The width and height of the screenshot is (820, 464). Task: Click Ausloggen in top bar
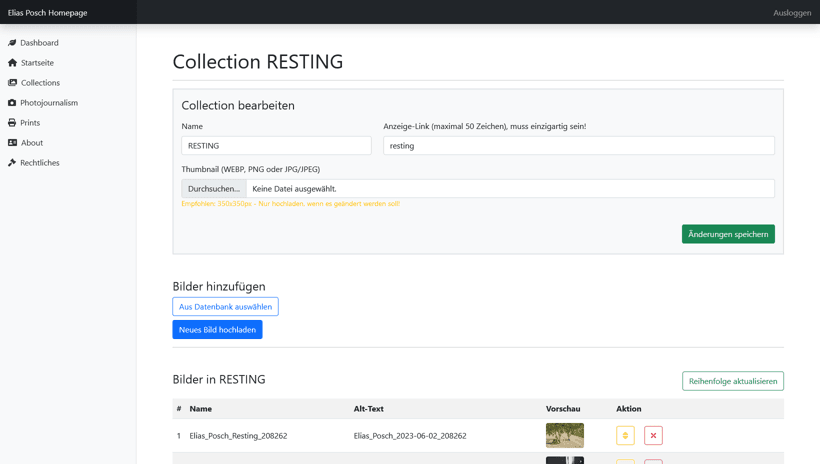pos(791,13)
